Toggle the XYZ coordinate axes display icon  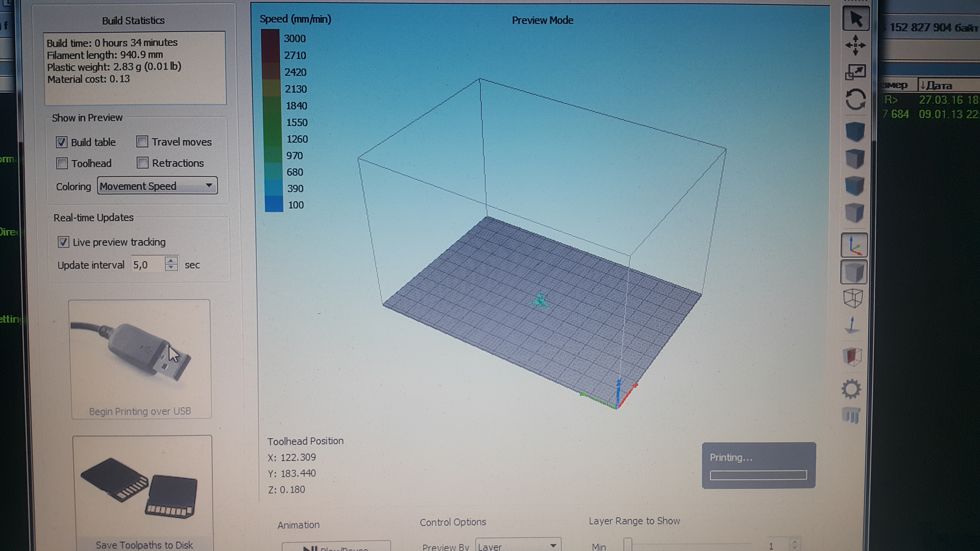pos(854,245)
